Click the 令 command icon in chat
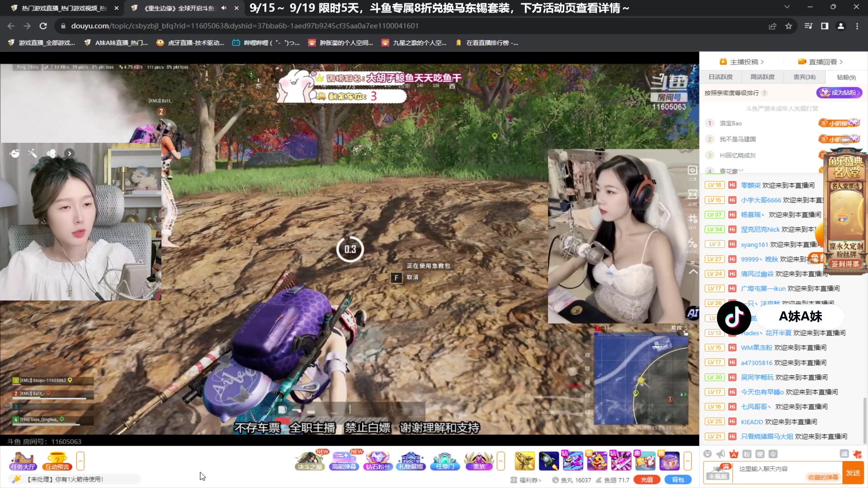The image size is (868, 488). pyautogui.click(x=773, y=454)
